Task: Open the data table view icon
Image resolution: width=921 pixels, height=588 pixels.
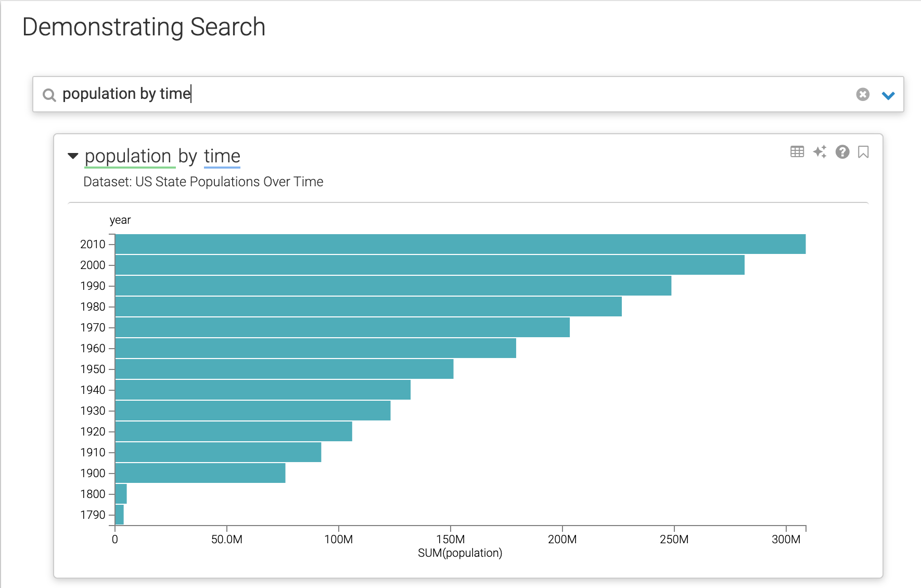Action: (x=797, y=152)
